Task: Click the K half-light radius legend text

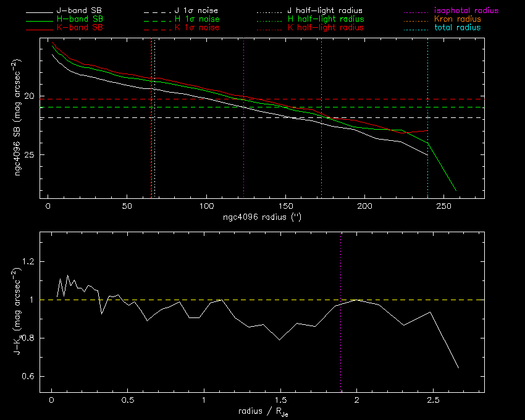Action: tap(325, 28)
